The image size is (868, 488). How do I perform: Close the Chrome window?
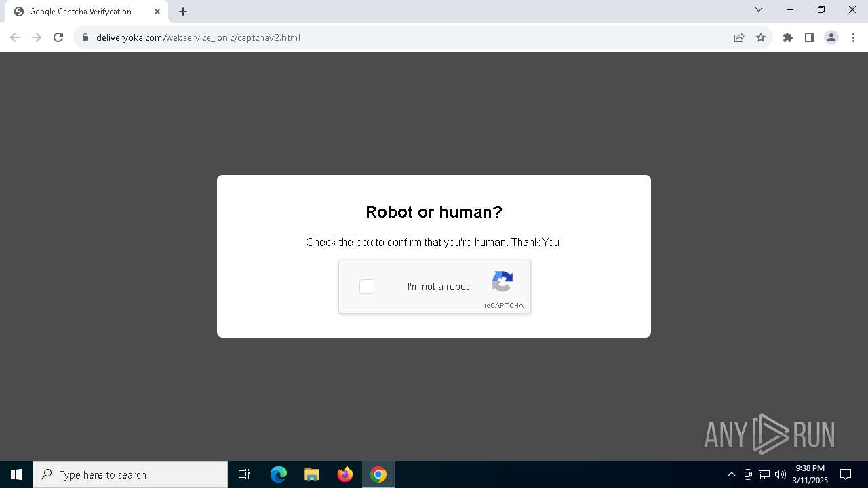tap(852, 9)
